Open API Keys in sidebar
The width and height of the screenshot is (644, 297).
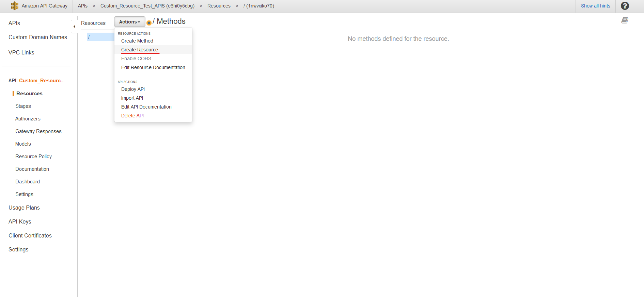pyautogui.click(x=20, y=221)
